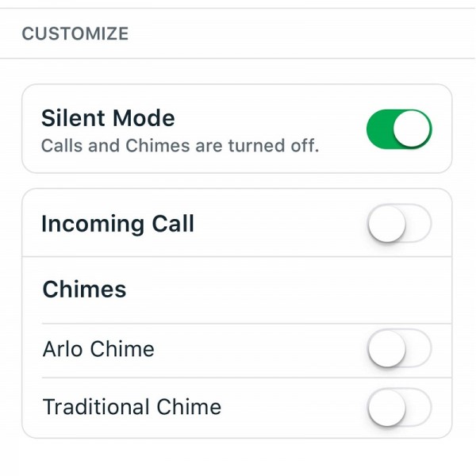Click the white knob of Silent Mode switch
Viewport: 476px width, 476px height.
[412, 129]
